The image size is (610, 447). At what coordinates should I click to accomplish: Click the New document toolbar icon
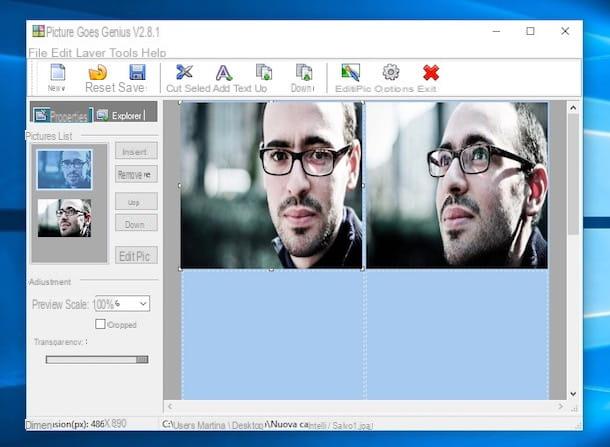pyautogui.click(x=57, y=72)
